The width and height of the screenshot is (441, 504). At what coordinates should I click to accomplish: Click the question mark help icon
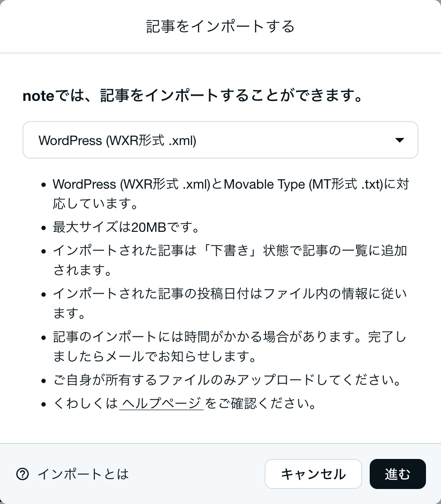click(23, 474)
